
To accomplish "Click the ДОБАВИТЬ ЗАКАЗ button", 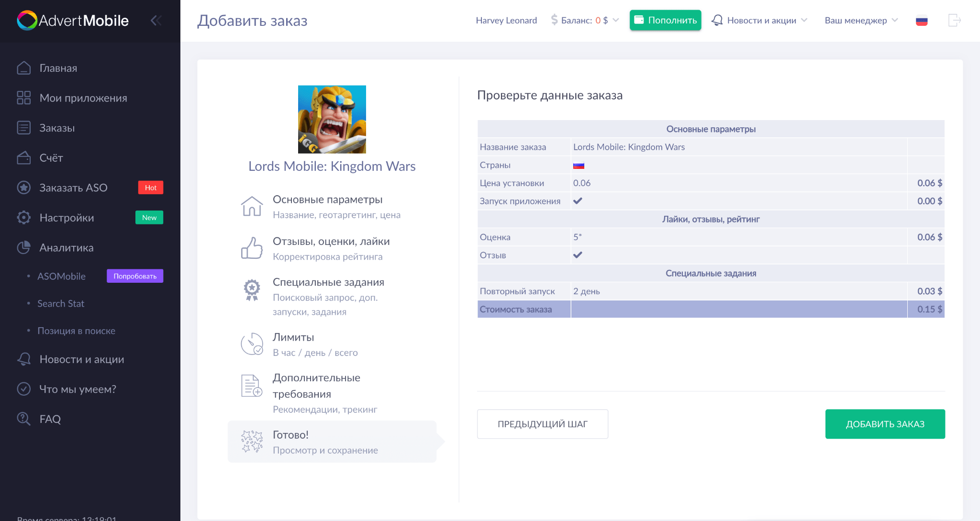I will point(885,424).
